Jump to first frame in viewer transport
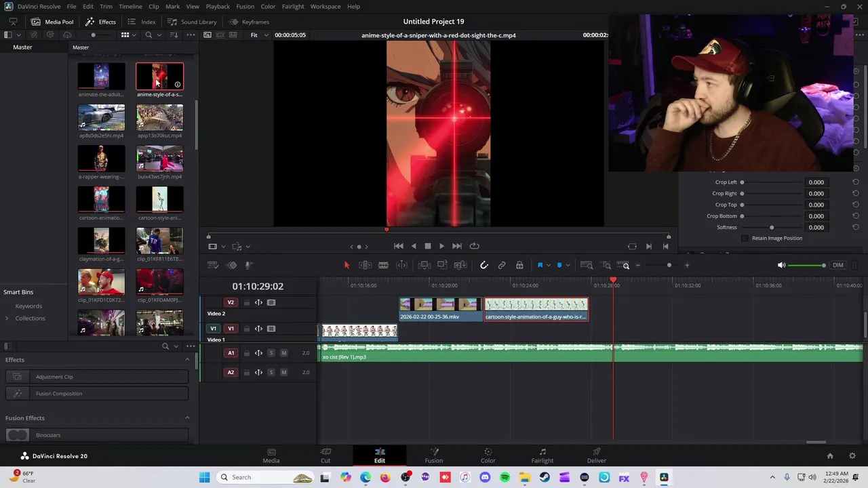Image resolution: width=868 pixels, height=488 pixels. pos(399,246)
